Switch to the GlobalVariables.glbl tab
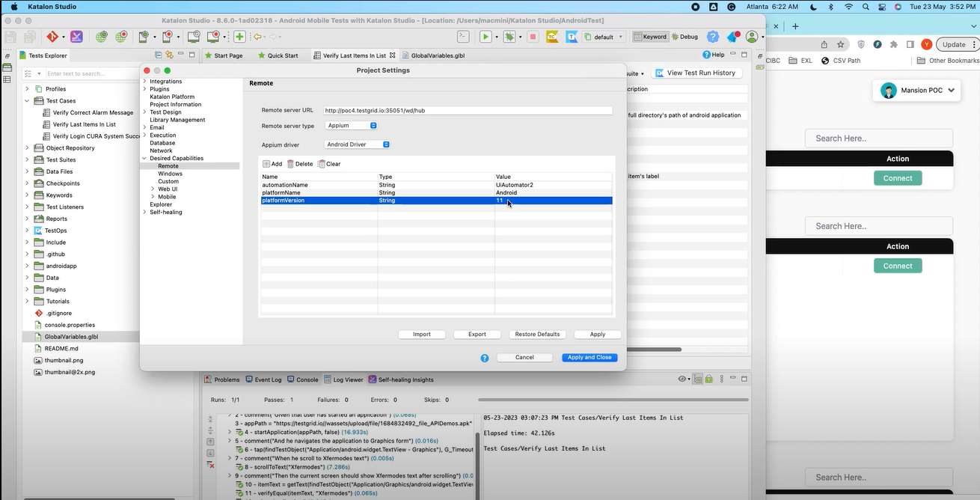The height and width of the screenshot is (500, 980). (433, 55)
